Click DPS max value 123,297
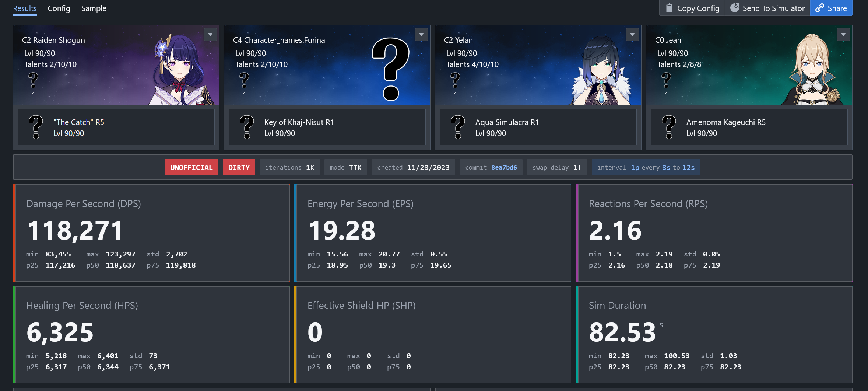This screenshot has width=868, height=391. pyautogui.click(x=120, y=254)
